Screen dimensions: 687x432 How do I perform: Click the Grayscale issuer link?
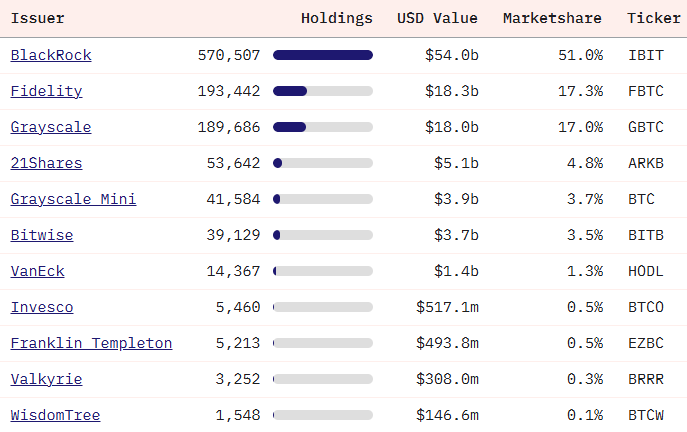click(x=51, y=127)
